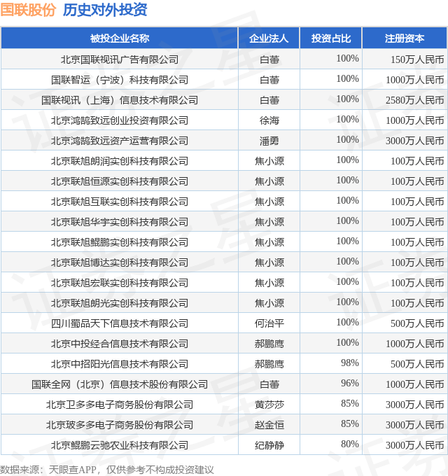
Task: Click the 企业法人 column header
Action: point(269,38)
